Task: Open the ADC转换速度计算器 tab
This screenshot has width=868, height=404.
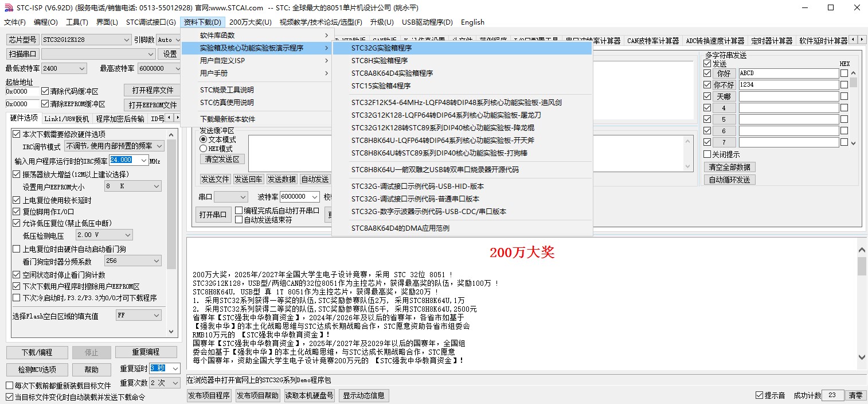Action: click(x=715, y=41)
